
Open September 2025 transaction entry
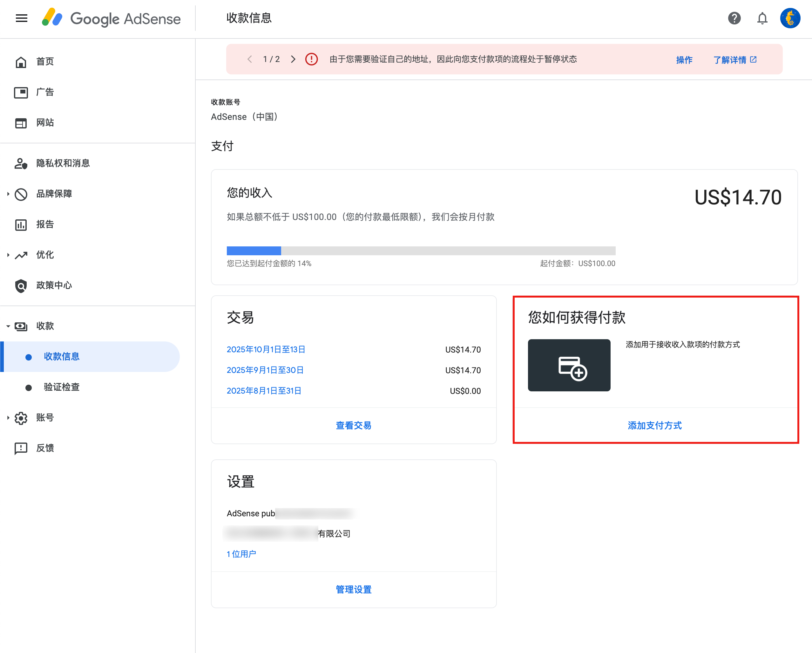tap(265, 370)
